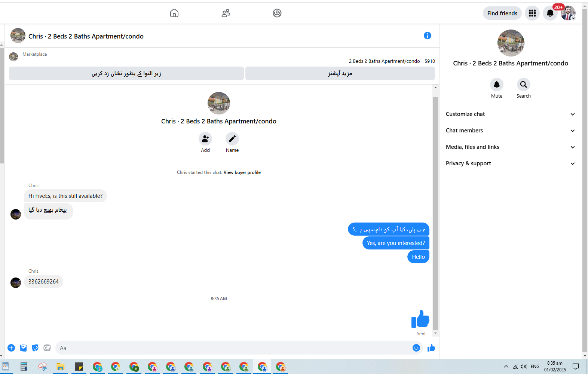This screenshot has width=588, height=374.
Task: Open Snipping Tool from the taskbar
Action: coord(42,367)
